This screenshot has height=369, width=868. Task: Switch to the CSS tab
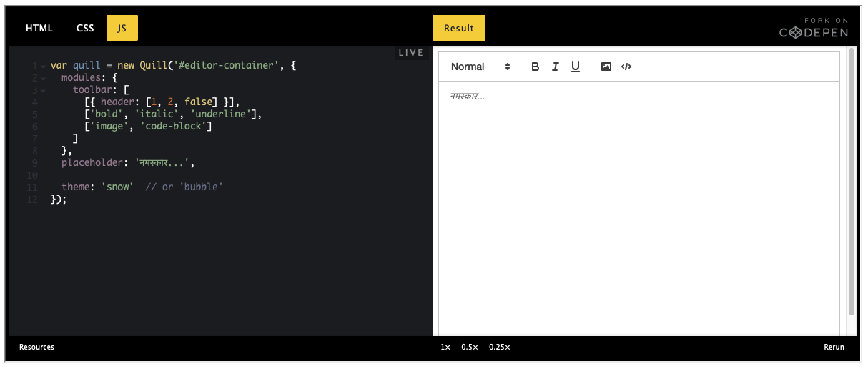click(x=85, y=28)
